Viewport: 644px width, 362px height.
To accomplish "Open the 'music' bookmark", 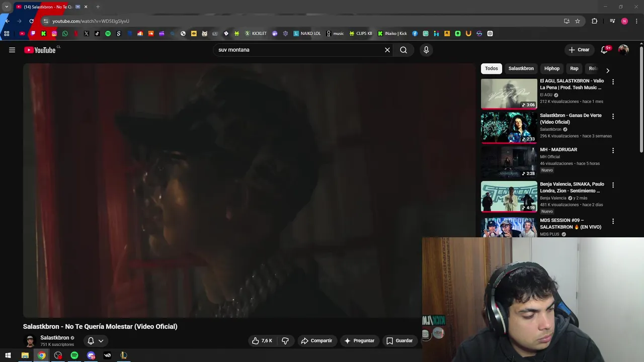I will point(335,34).
